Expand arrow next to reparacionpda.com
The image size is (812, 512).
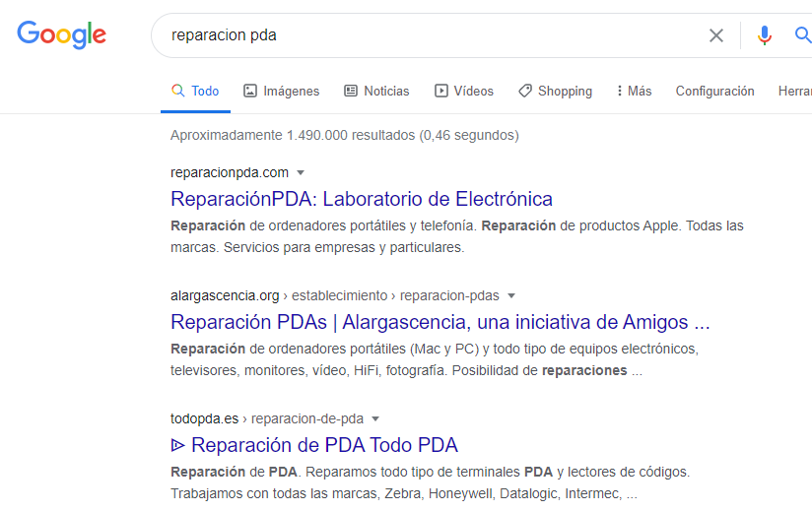pos(301,172)
